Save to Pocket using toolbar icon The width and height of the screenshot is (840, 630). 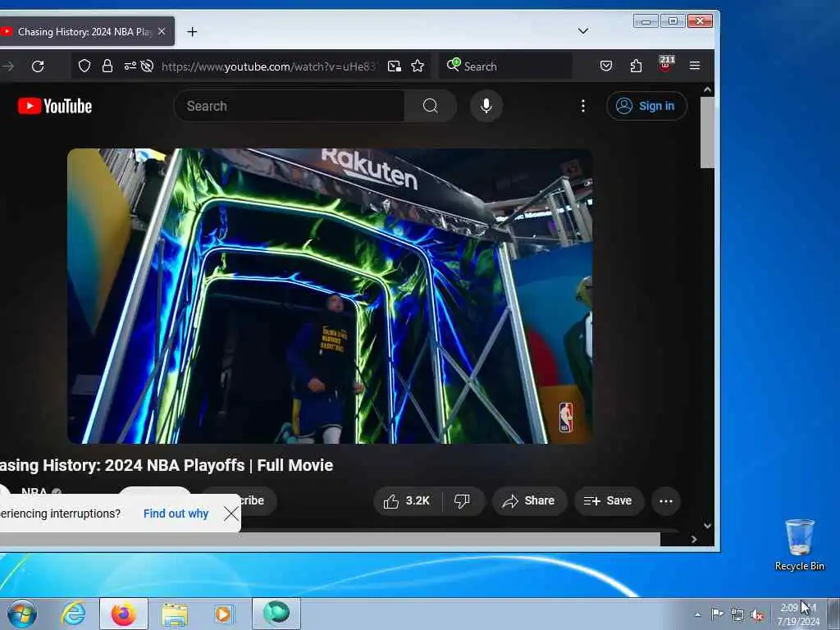click(606, 66)
